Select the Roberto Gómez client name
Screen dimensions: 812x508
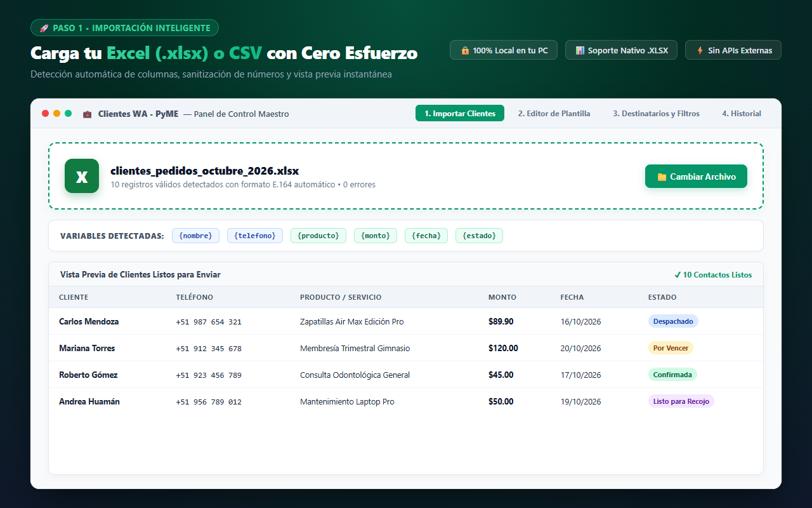point(88,375)
